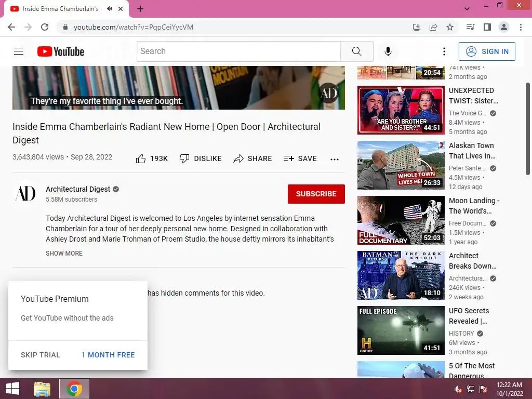532x399 pixels.
Task: Open The Voice G... channel name
Action: click(x=468, y=113)
